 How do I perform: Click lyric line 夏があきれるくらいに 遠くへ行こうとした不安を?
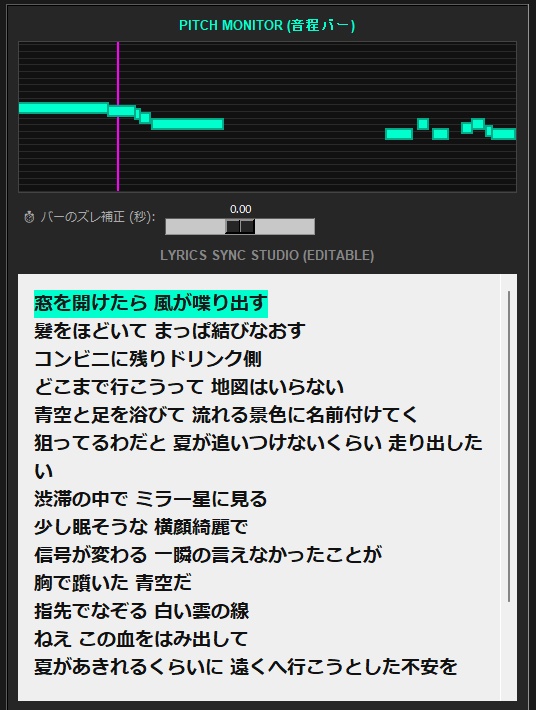246,667
